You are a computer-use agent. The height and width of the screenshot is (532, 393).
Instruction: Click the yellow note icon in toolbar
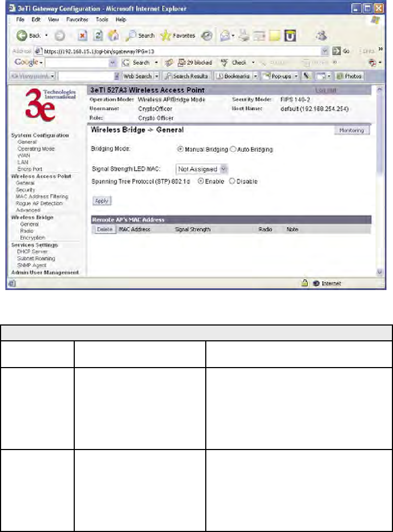[x=275, y=36]
